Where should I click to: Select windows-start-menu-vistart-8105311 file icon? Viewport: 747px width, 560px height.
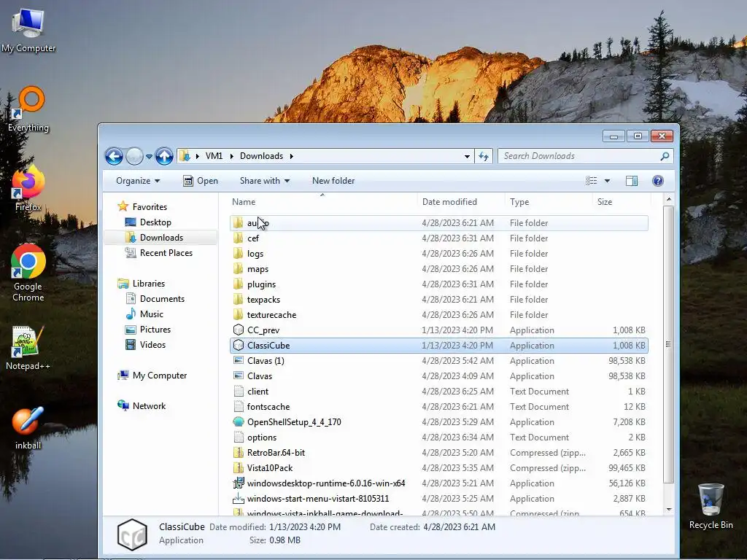pos(239,499)
